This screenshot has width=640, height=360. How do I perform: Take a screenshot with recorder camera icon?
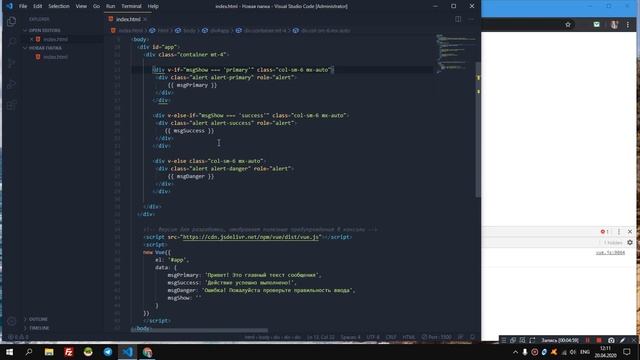pyautogui.click(x=611, y=340)
